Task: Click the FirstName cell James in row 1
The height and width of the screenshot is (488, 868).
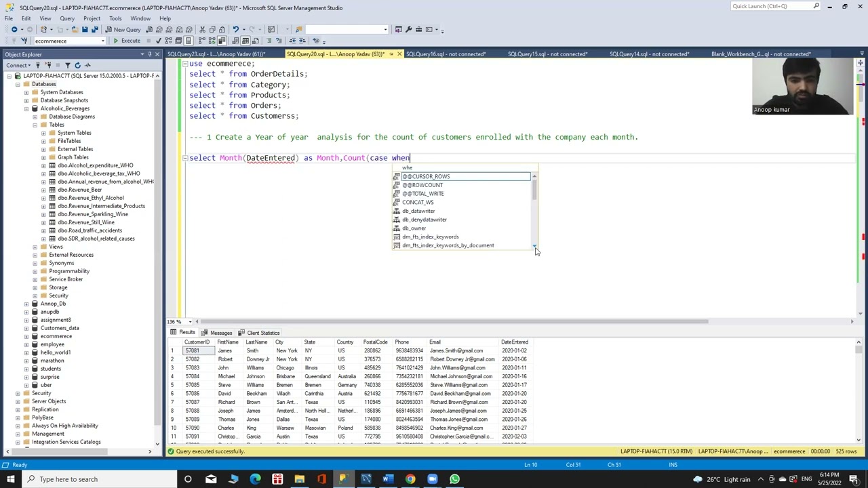Action: [229, 350]
